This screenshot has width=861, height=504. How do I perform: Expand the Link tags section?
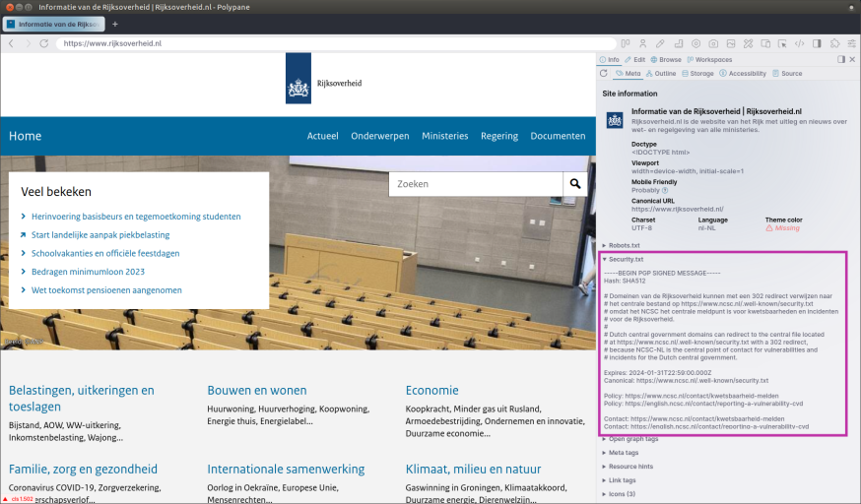(x=619, y=479)
